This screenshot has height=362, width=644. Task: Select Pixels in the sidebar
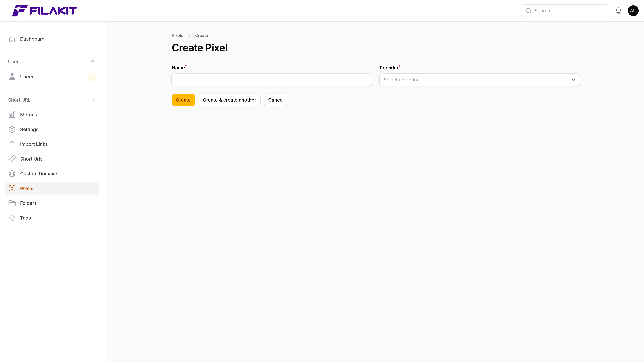click(52, 188)
